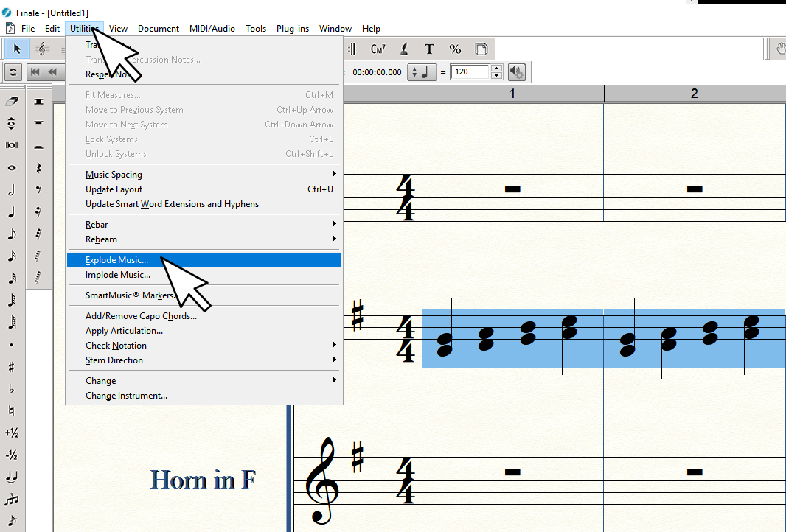Click the tempo input field showing 120
The image size is (786, 532).
tap(470, 72)
